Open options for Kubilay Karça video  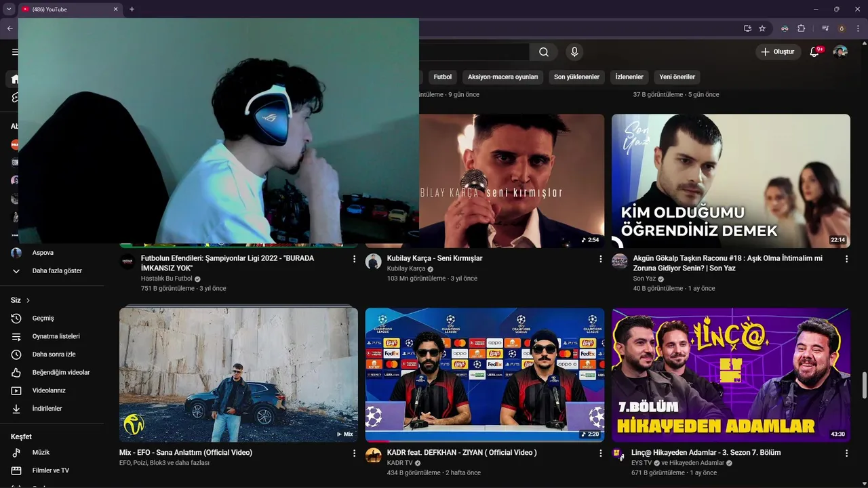600,259
